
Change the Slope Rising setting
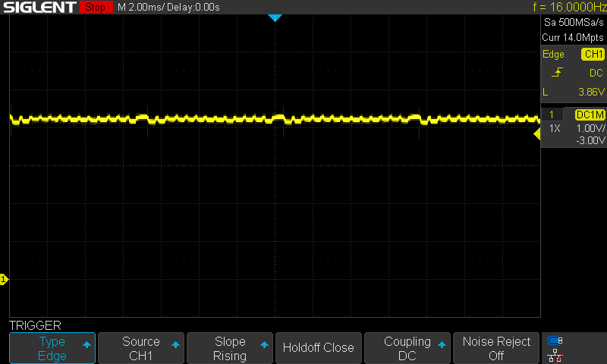pos(230,348)
